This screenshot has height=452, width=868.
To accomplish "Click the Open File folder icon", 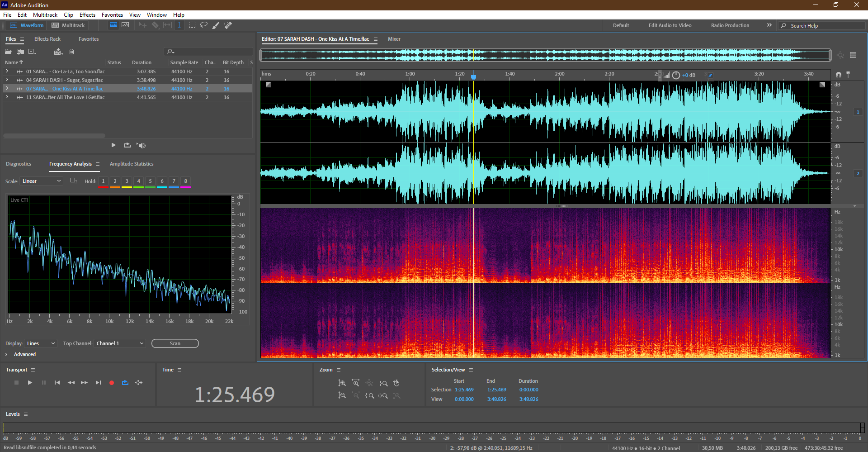I will [x=8, y=52].
